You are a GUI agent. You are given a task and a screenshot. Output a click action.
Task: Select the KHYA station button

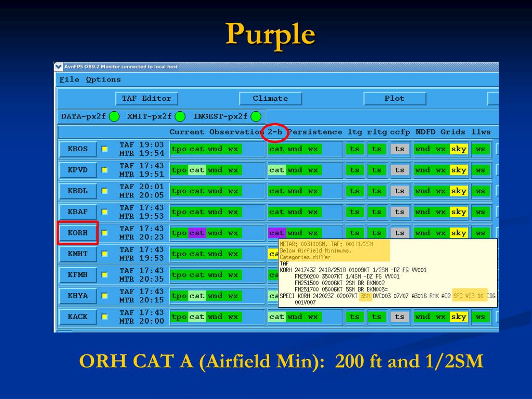pyautogui.click(x=78, y=296)
